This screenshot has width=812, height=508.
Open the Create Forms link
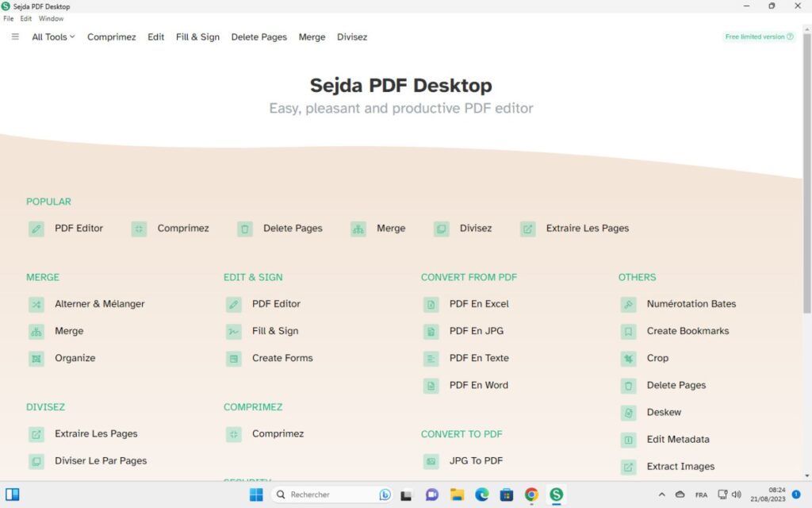point(282,358)
